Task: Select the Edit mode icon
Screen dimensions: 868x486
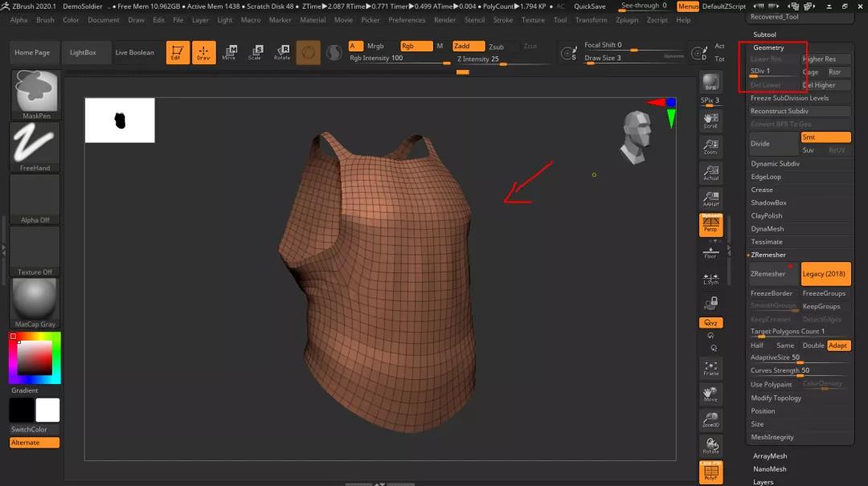Action: [178, 53]
